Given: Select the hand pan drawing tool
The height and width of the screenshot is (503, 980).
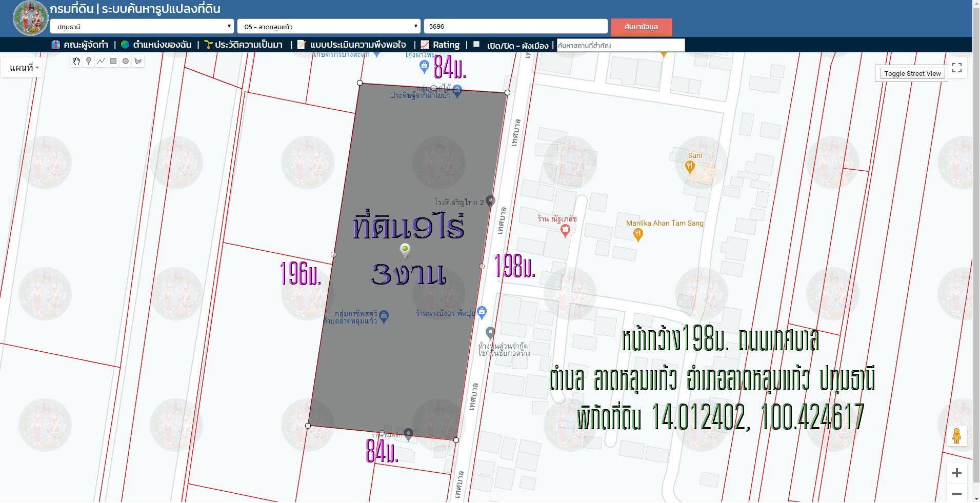Looking at the screenshot, I should [76, 61].
